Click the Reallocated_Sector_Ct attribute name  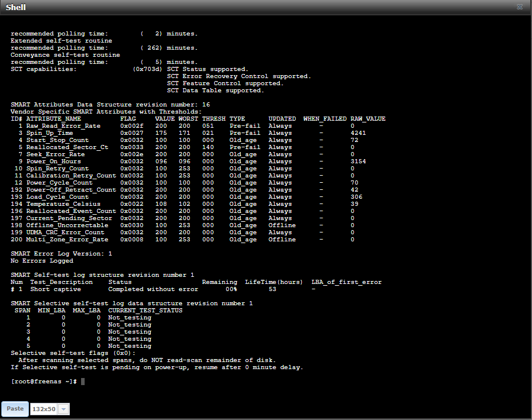pyautogui.click(x=67, y=147)
